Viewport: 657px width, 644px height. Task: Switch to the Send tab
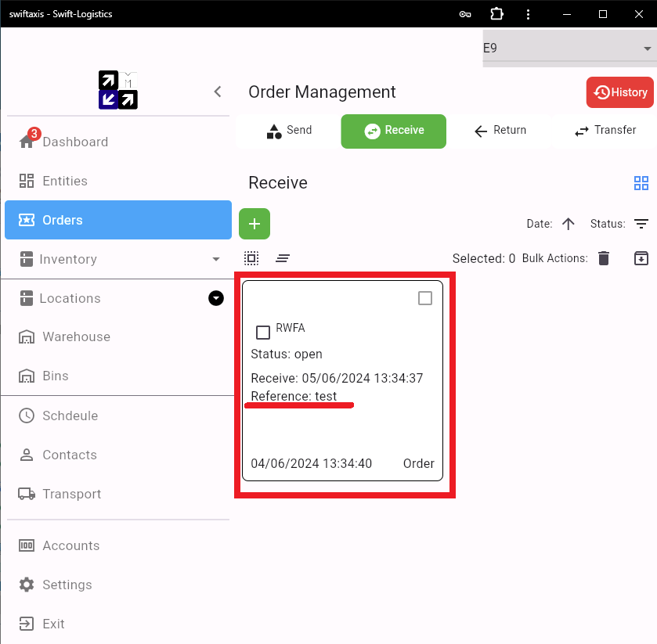tap(289, 131)
